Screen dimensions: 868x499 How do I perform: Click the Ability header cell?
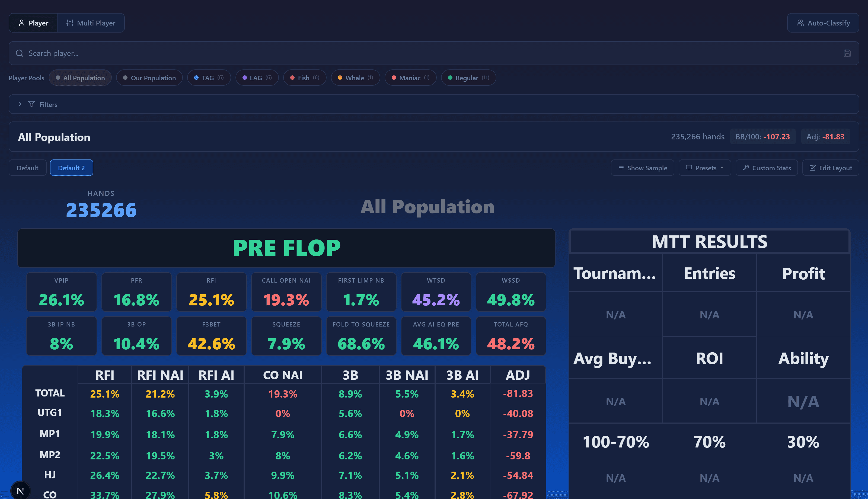click(803, 358)
